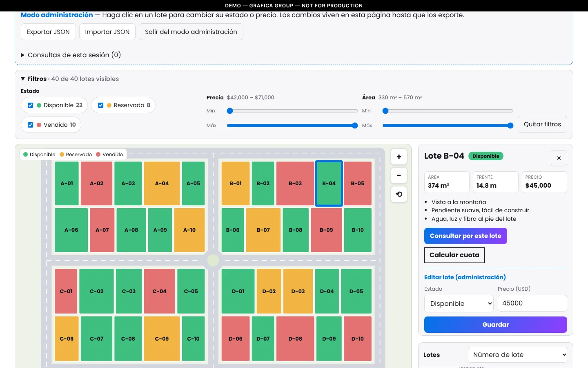Click the Área minimum slider handle
Viewport: 588px width, 368px height.
[x=385, y=111]
